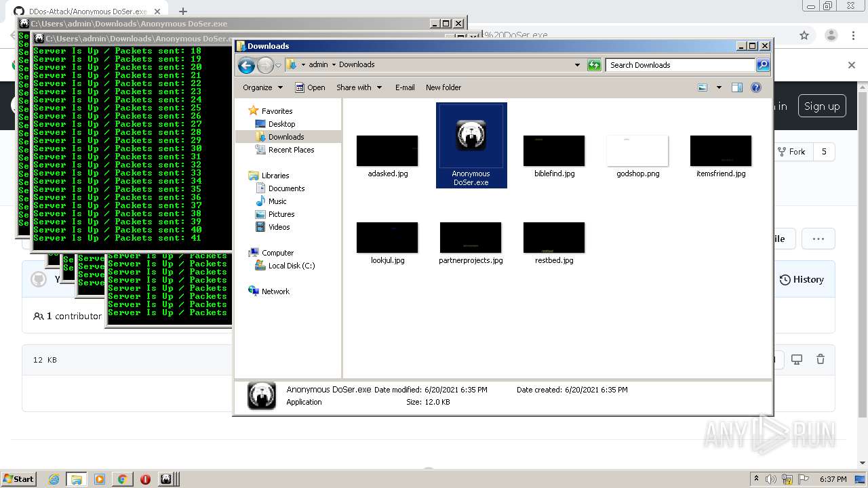Open GitHub file History link
The width and height of the screenshot is (868, 488).
(x=802, y=279)
